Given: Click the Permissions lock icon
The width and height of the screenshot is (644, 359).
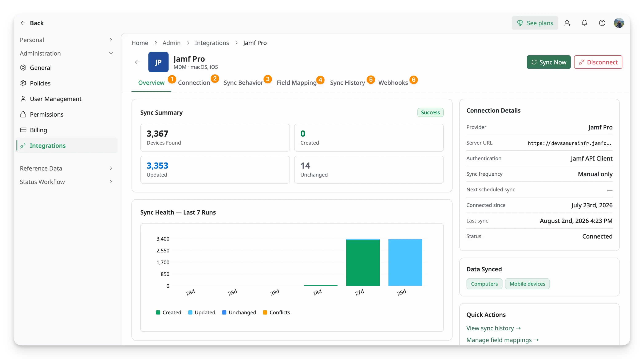Looking at the screenshot, I should pos(23,114).
